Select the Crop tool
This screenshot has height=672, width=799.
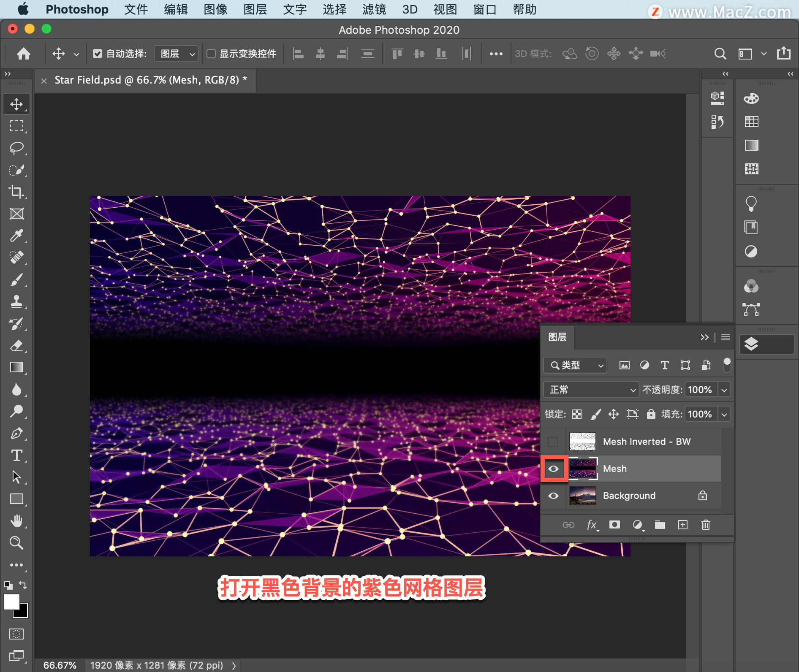point(16,192)
